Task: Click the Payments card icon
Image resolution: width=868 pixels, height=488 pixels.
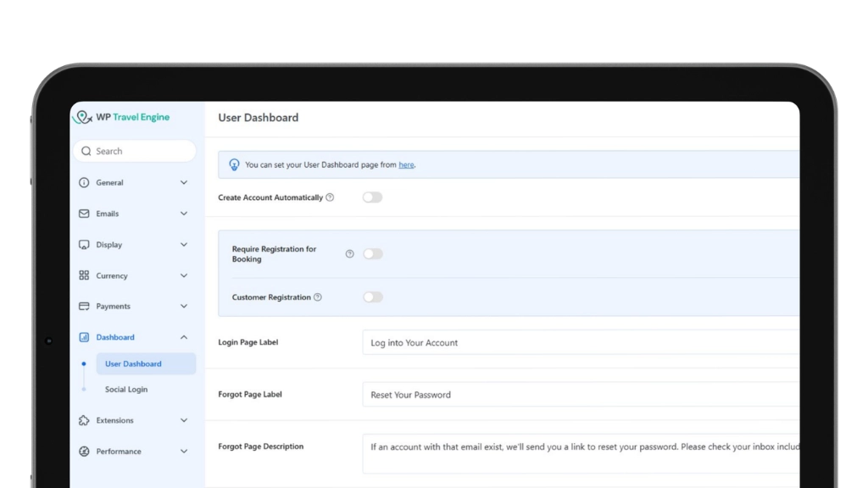Action: click(84, 307)
